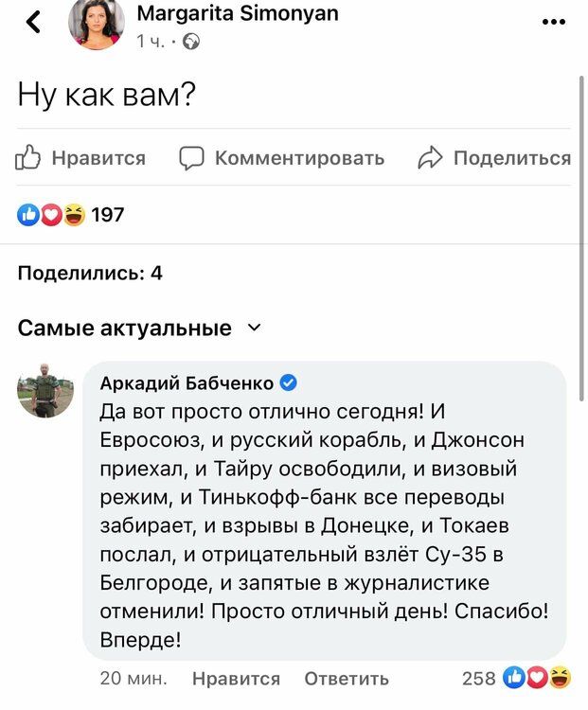Open post reaction emojis beside 197
588x710 pixels.
pyautogui.click(x=52, y=215)
